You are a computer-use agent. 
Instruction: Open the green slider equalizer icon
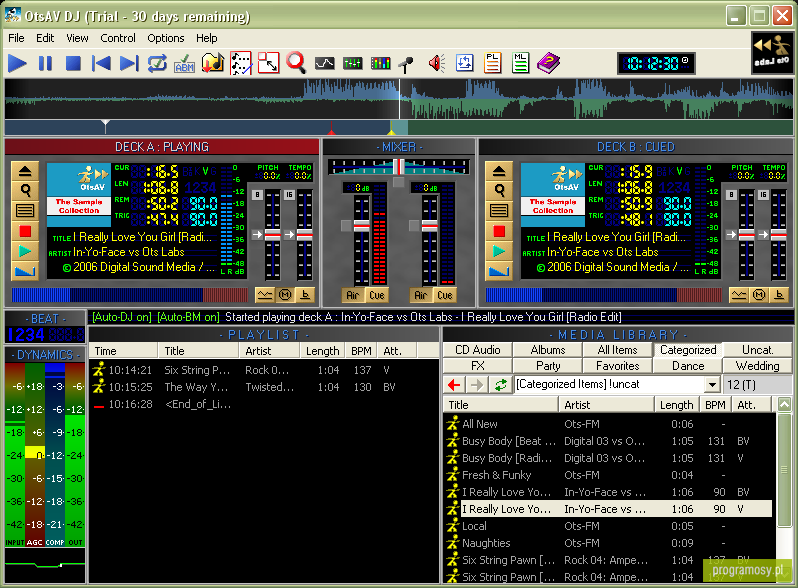pos(352,63)
